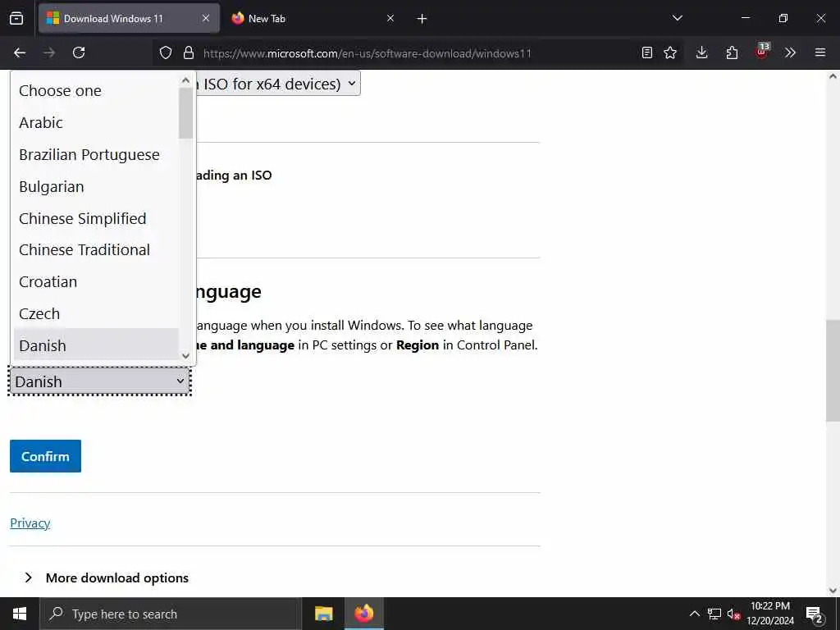Open the notification center icon

tap(815, 614)
